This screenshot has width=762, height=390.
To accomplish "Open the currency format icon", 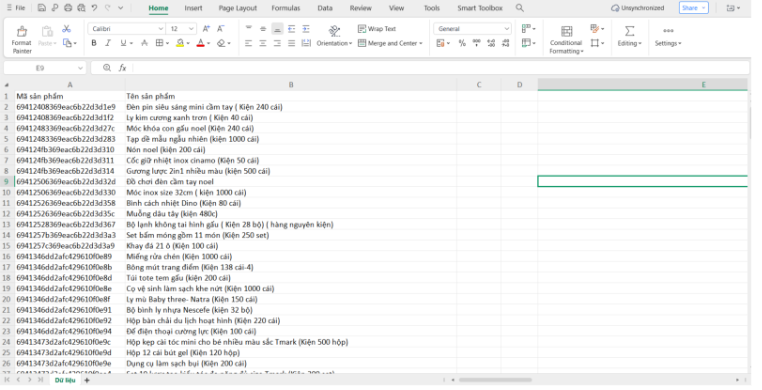I will [440, 43].
